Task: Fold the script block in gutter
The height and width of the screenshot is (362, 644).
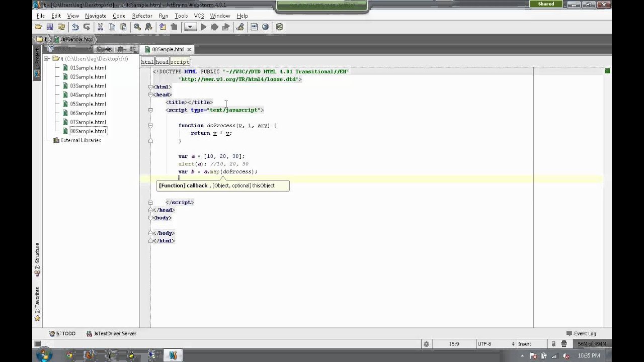Action: pyautogui.click(x=150, y=110)
